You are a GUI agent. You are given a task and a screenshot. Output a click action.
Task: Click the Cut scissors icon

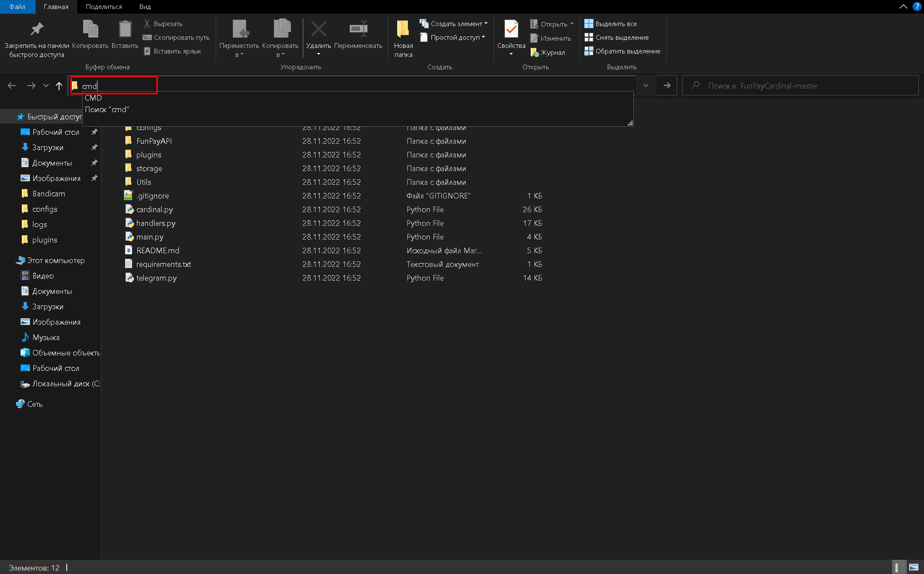[x=147, y=24]
